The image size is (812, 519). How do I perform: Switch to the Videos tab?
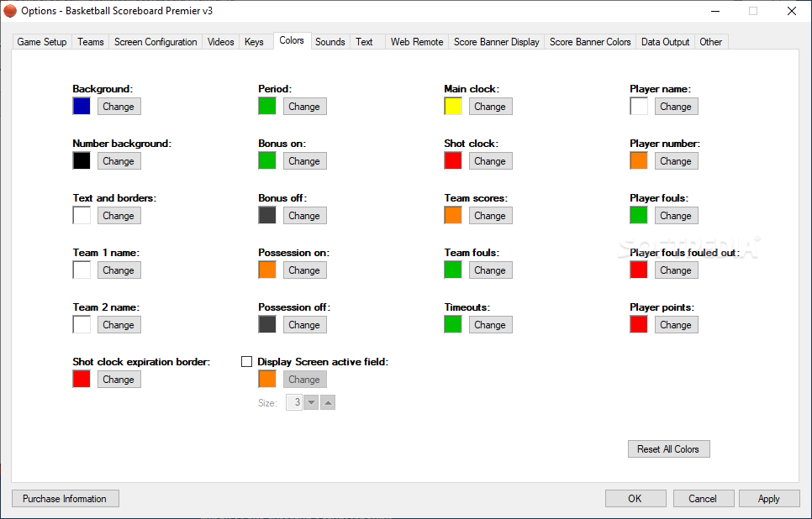point(220,42)
